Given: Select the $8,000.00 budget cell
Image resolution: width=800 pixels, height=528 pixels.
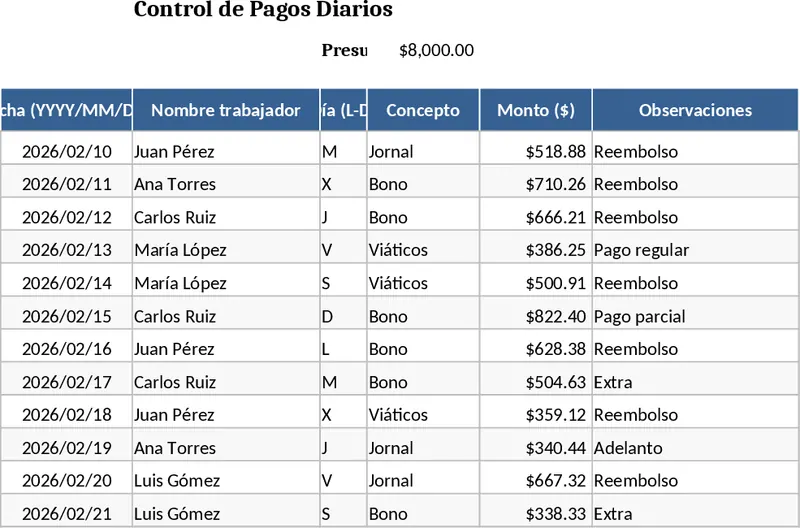Looking at the screenshot, I should (436, 51).
